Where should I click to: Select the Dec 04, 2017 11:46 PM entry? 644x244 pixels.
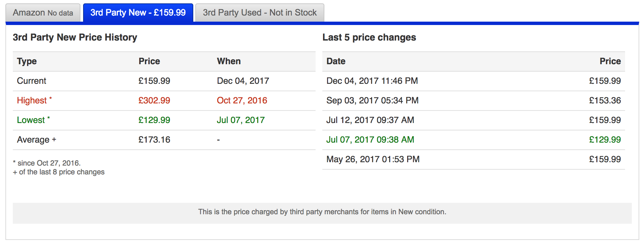point(372,81)
